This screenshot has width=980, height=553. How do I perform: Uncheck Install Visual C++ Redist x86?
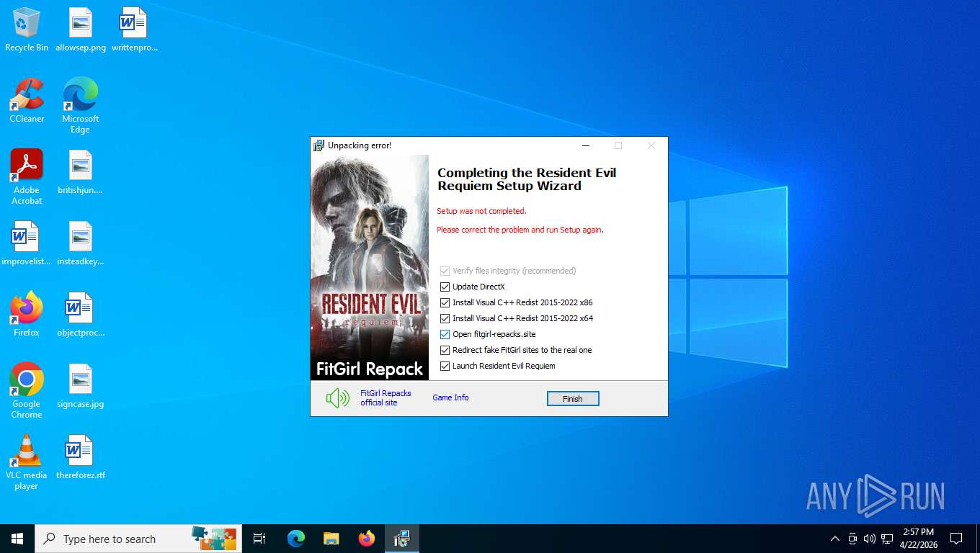pyautogui.click(x=445, y=302)
